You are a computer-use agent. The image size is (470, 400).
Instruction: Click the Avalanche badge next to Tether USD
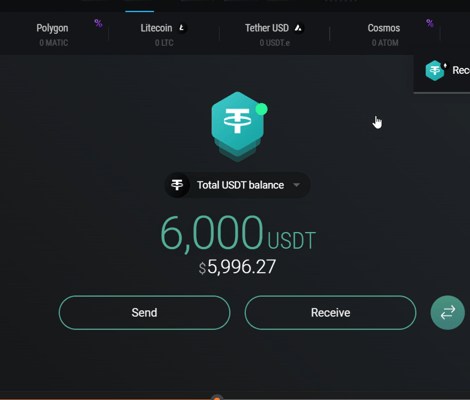(x=298, y=28)
